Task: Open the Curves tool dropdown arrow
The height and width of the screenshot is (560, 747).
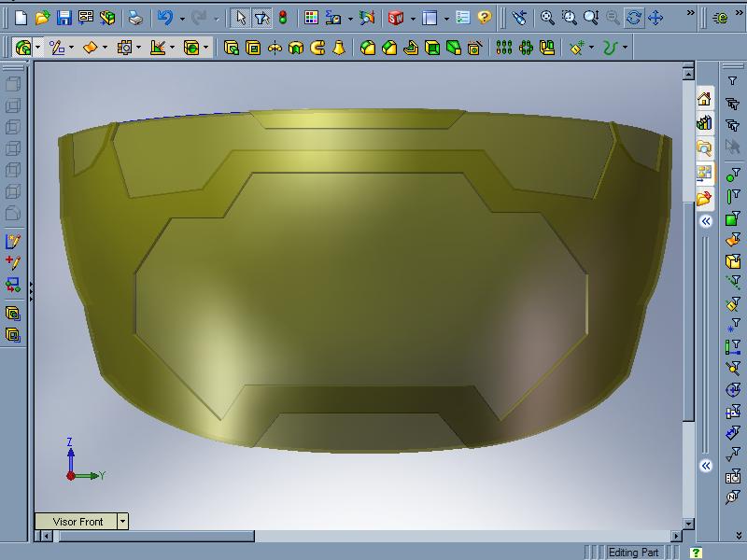Action: click(625, 48)
